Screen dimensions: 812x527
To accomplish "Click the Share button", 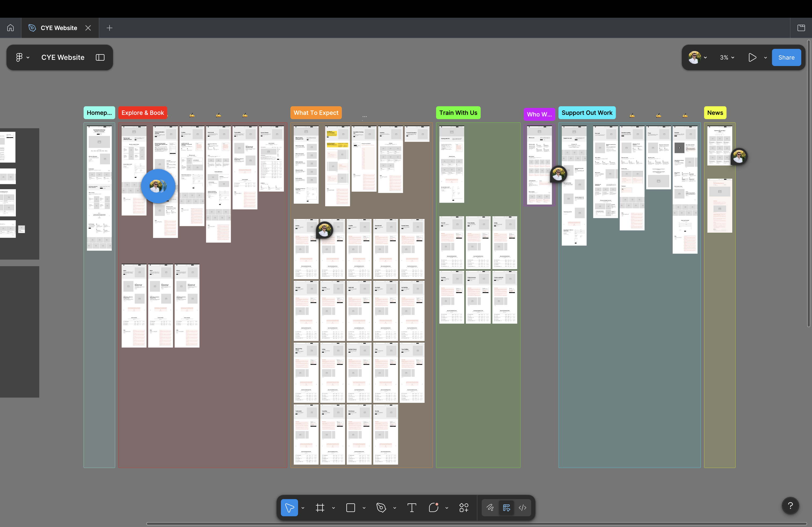I will [786, 57].
